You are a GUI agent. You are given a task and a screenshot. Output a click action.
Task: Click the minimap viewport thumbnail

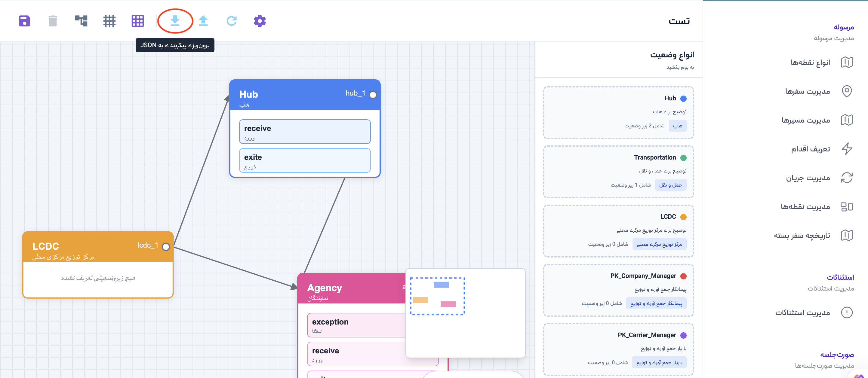point(437,296)
